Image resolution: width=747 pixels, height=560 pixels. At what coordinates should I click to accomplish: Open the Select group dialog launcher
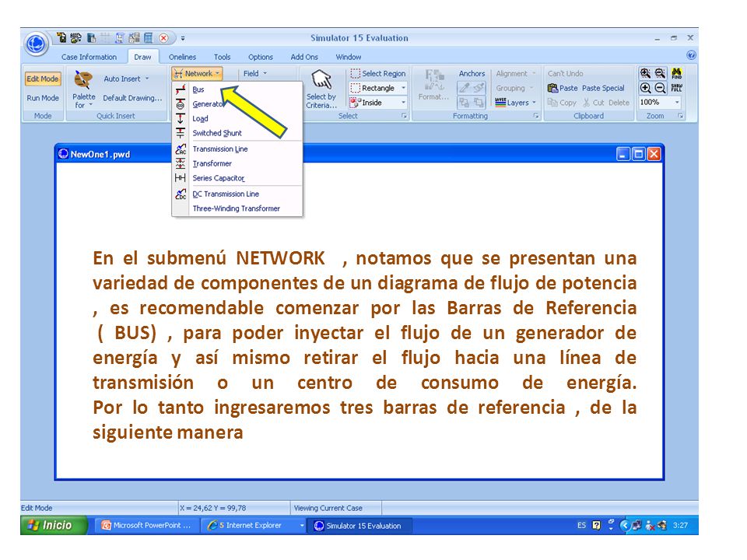pos(404,116)
